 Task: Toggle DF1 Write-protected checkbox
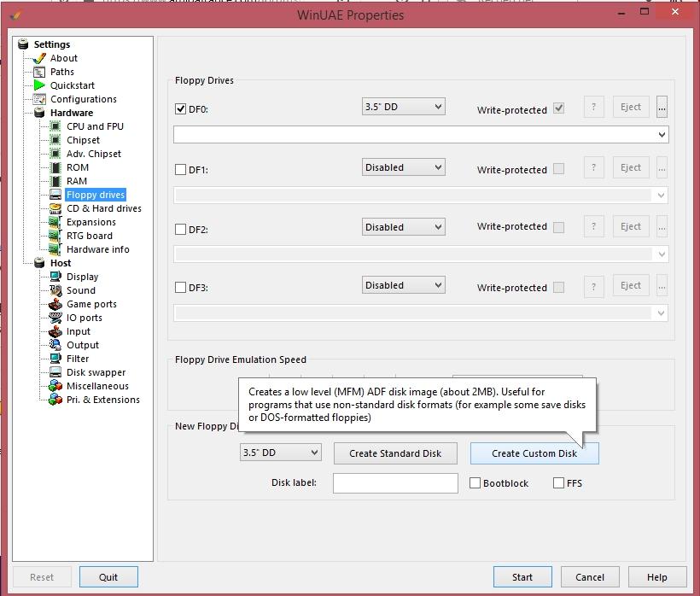[558, 169]
